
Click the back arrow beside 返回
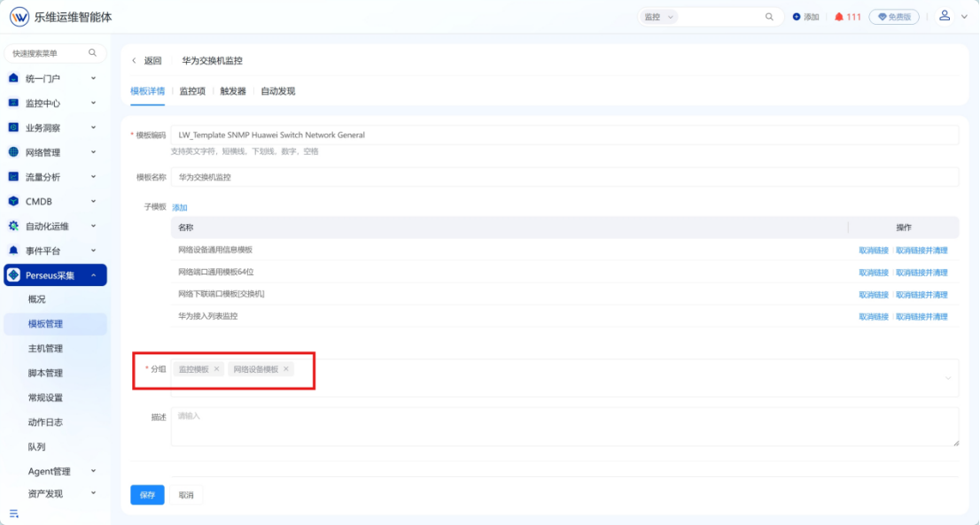134,60
